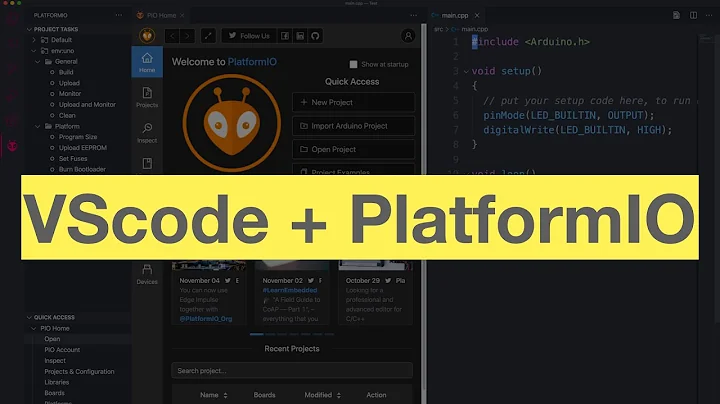Run the Set Fuses task
This screenshot has height=404, width=720.
pyautogui.click(x=73, y=158)
